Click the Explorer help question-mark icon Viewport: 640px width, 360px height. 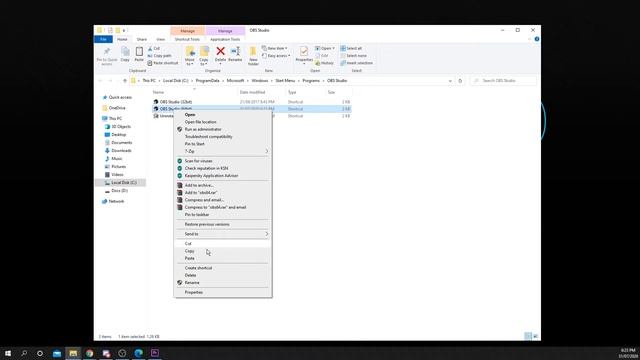point(537,39)
